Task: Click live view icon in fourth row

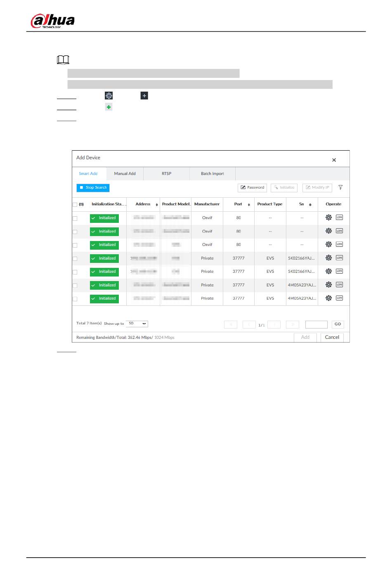Action: pyautogui.click(x=339, y=258)
